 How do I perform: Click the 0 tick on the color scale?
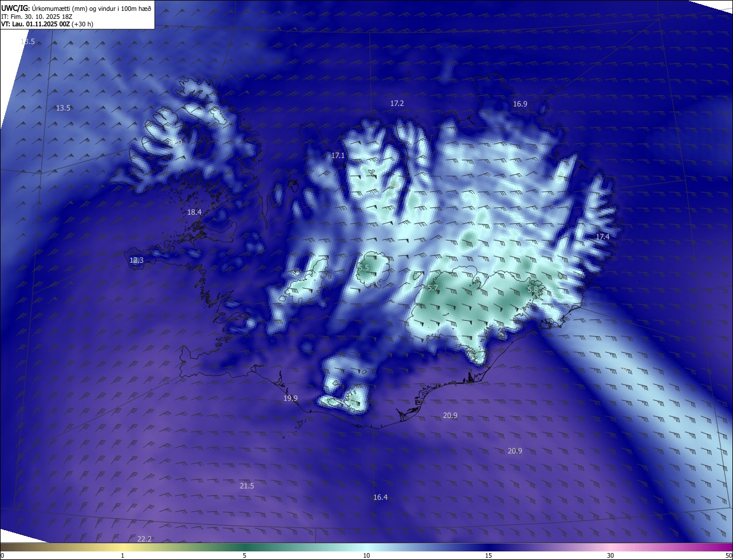coord(2,555)
